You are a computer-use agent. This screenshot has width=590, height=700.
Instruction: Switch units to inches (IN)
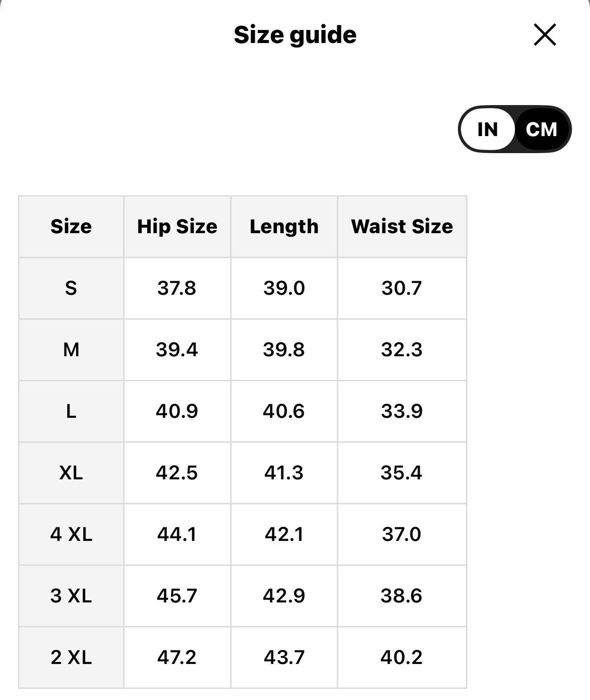487,130
